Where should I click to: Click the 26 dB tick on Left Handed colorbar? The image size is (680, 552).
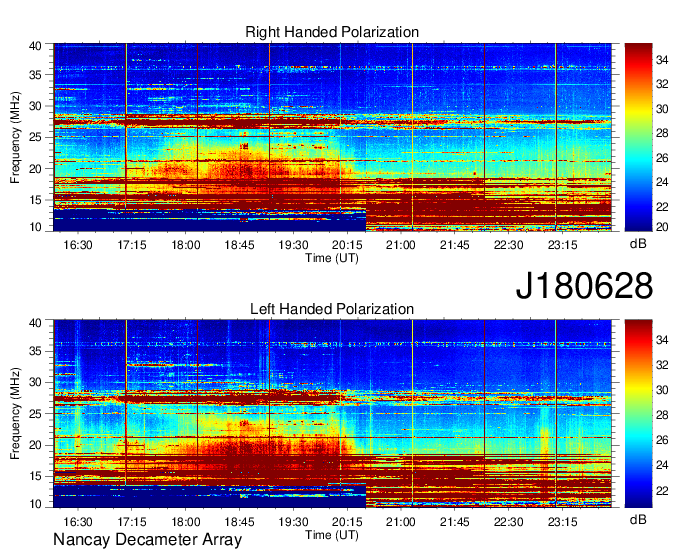[662, 441]
